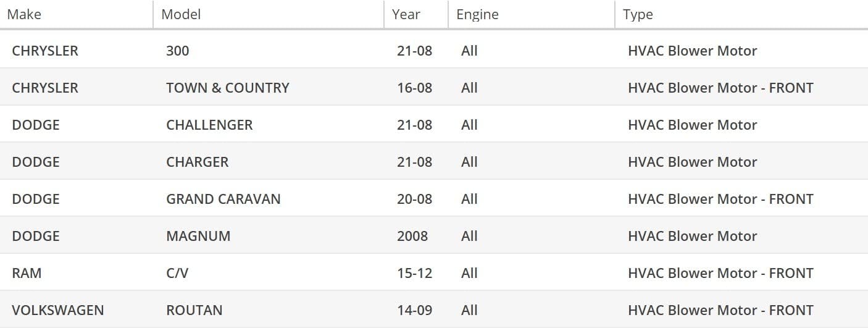The height and width of the screenshot is (328, 868).
Task: Click the 2008 year cell
Action: point(412,236)
